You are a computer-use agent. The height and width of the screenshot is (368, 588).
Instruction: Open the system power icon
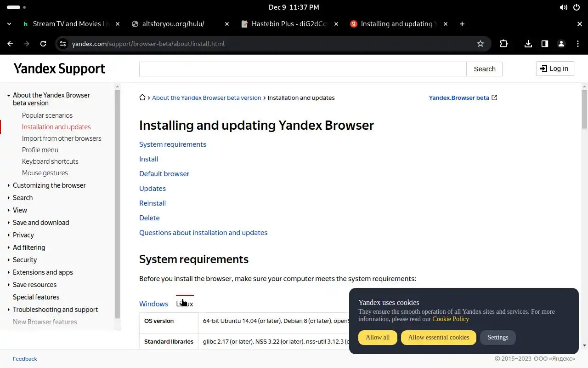pyautogui.click(x=577, y=7)
